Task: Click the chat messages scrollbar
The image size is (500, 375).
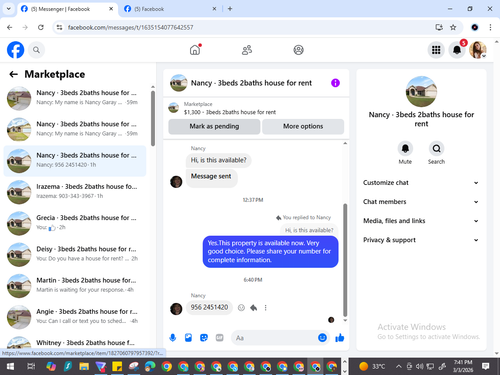Action: 345,260
